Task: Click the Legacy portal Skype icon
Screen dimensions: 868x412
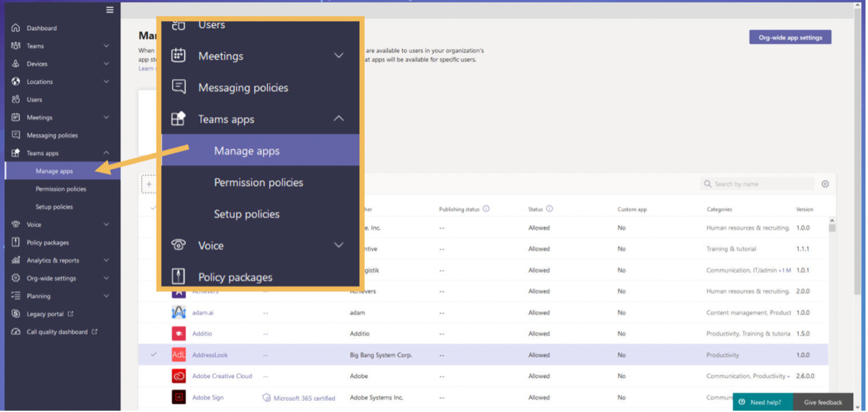Action: tap(16, 314)
